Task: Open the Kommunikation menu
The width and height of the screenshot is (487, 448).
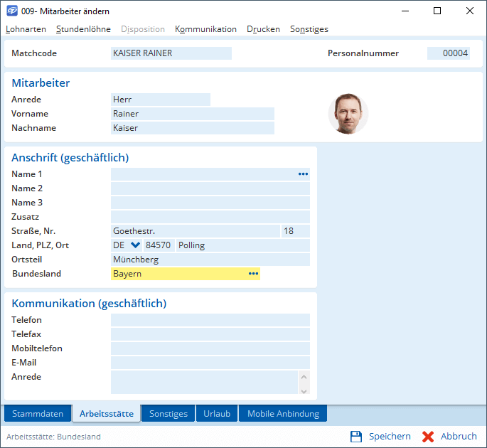Action: (x=205, y=29)
